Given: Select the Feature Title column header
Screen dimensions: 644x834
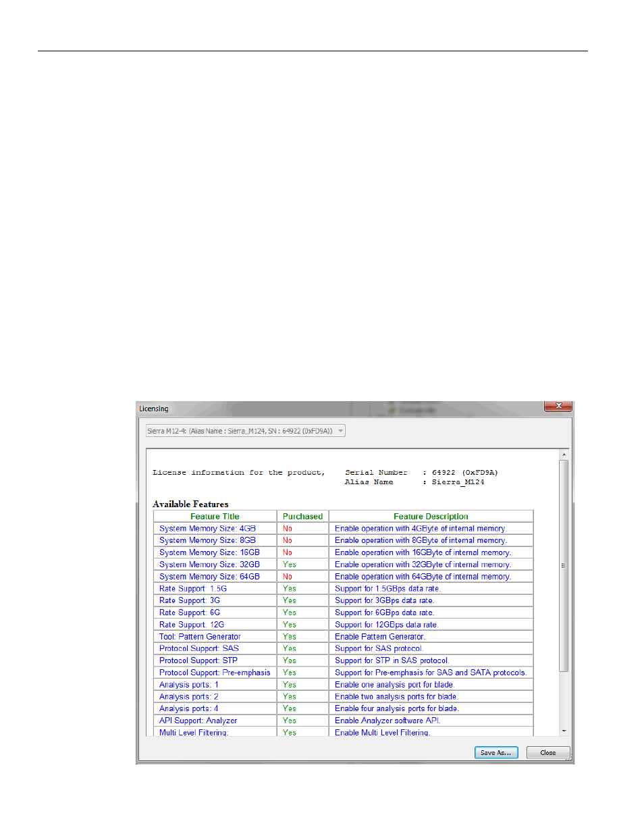Looking at the screenshot, I should click(215, 517).
